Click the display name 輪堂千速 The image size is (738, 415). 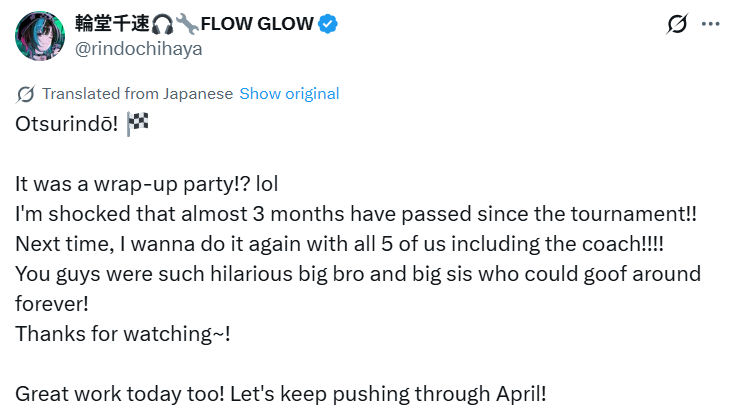point(112,24)
